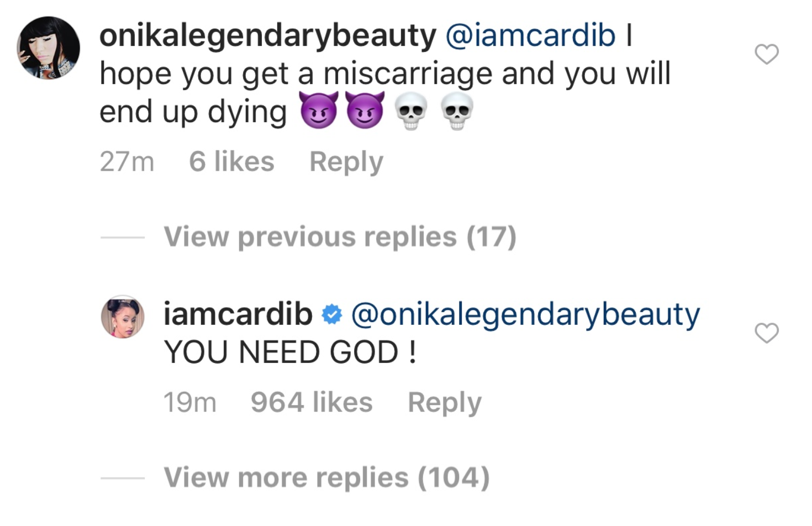Click the blue verified badge next to iamcardib
812x526 pixels.
click(331, 315)
